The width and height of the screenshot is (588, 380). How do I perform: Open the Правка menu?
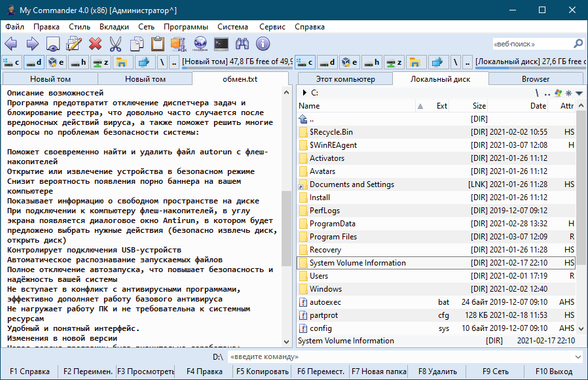pos(46,27)
